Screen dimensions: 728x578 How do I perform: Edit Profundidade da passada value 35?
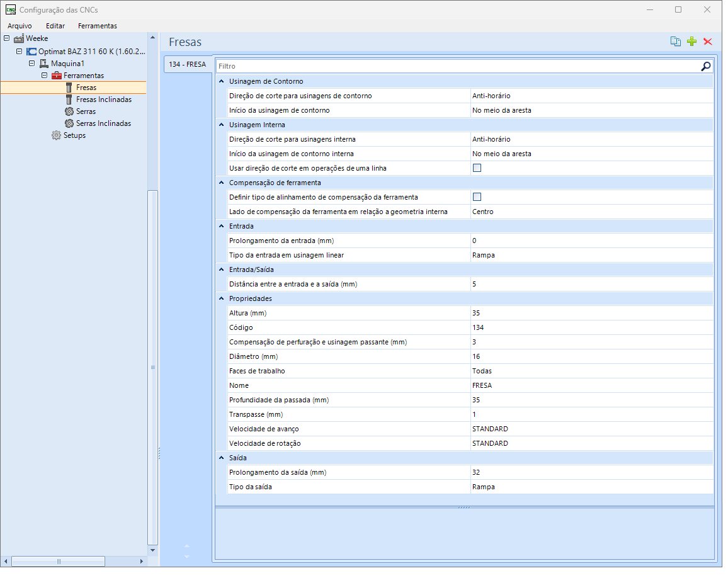(x=592, y=400)
